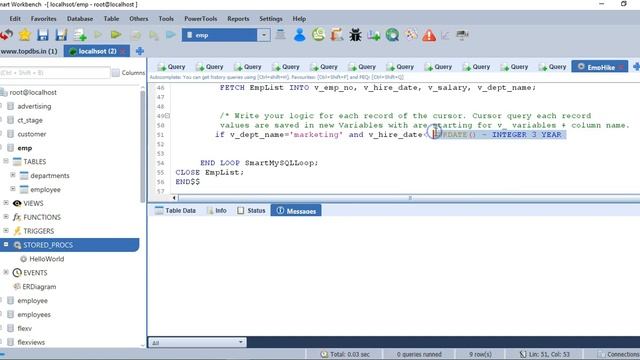The height and width of the screenshot is (360, 640).
Task: Collapse the STORED_PROCS node
Action: [x=6, y=244]
